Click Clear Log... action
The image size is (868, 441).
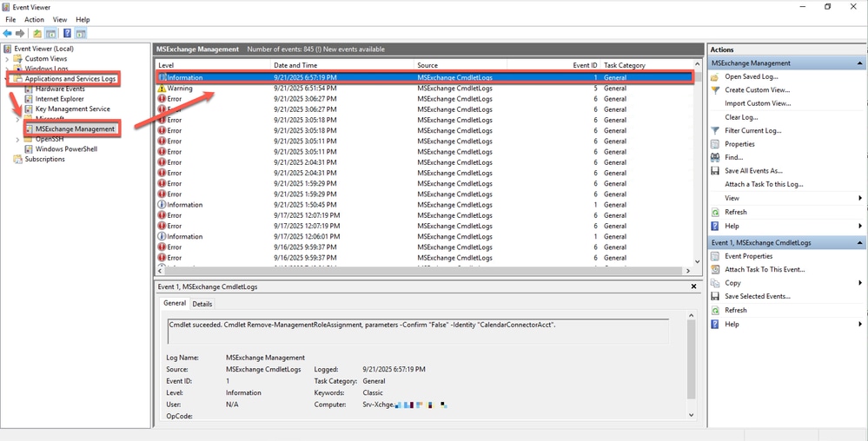point(741,117)
